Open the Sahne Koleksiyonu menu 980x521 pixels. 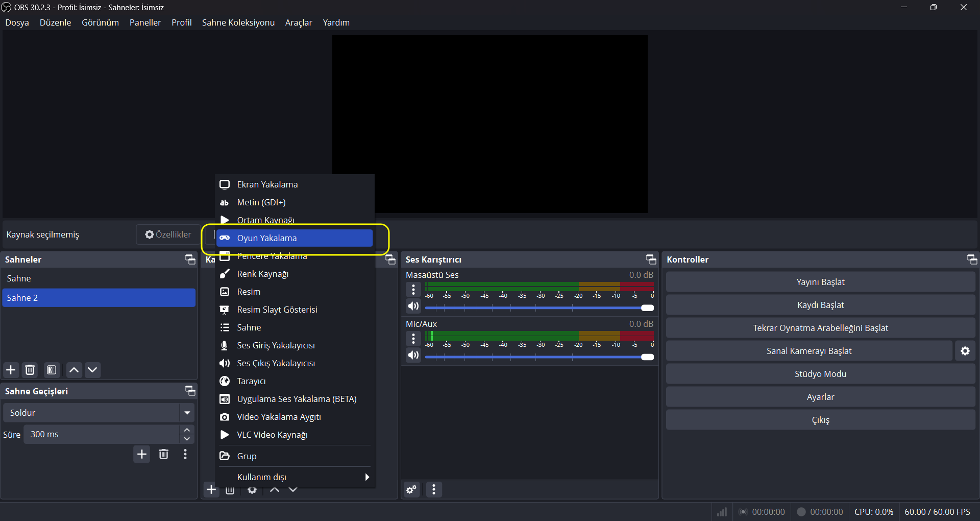(238, 22)
